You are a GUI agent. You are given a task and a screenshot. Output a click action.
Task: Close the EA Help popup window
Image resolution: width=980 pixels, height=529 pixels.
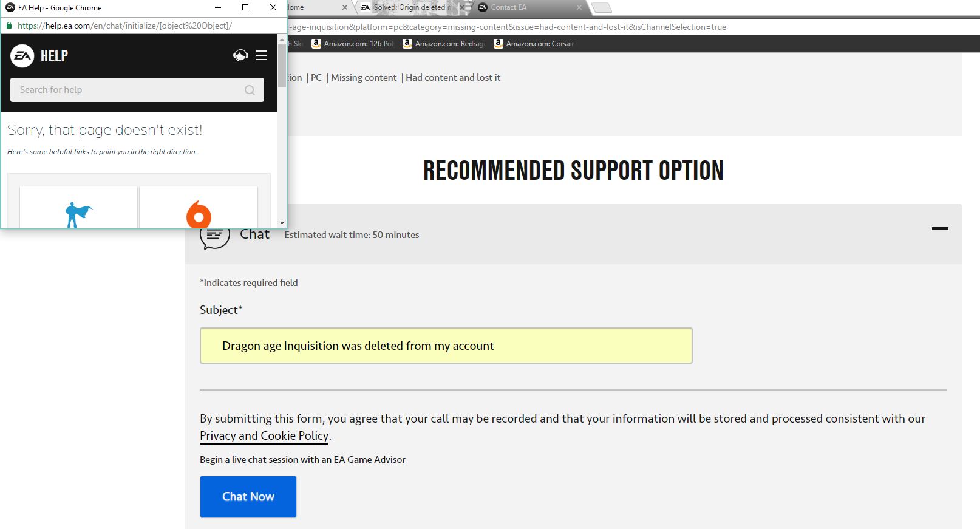(x=273, y=7)
